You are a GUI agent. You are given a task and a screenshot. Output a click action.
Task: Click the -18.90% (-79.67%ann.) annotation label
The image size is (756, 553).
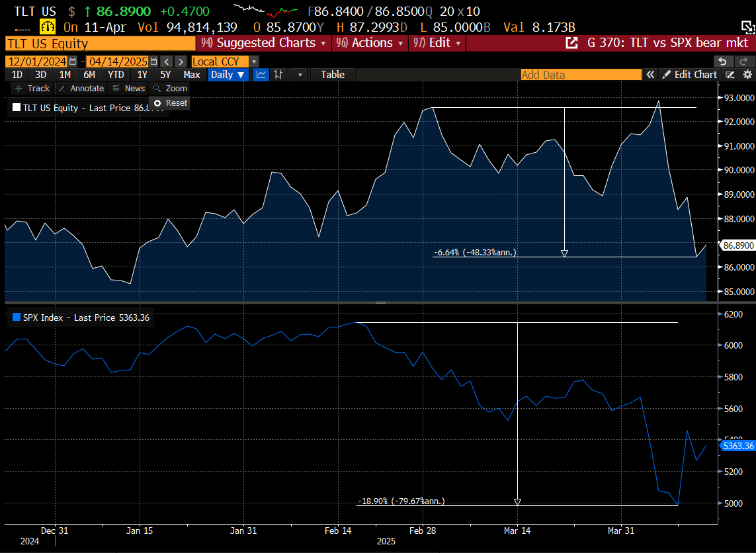click(401, 501)
